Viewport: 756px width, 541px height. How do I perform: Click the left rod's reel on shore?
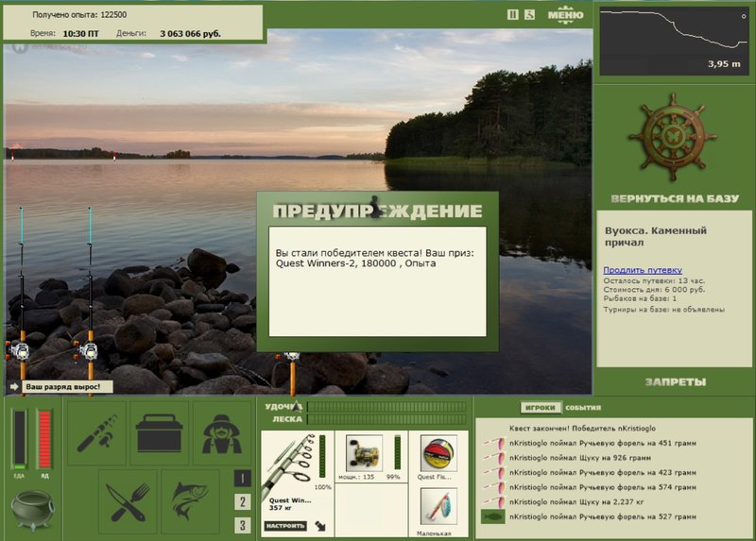point(19,350)
